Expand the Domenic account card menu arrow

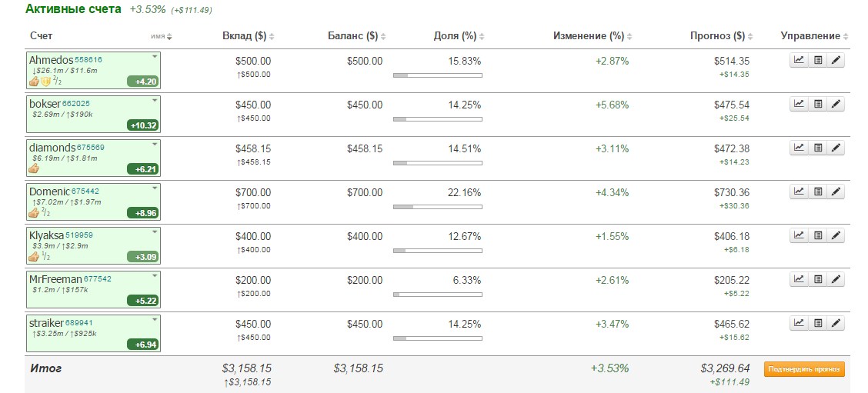pyautogui.click(x=155, y=188)
